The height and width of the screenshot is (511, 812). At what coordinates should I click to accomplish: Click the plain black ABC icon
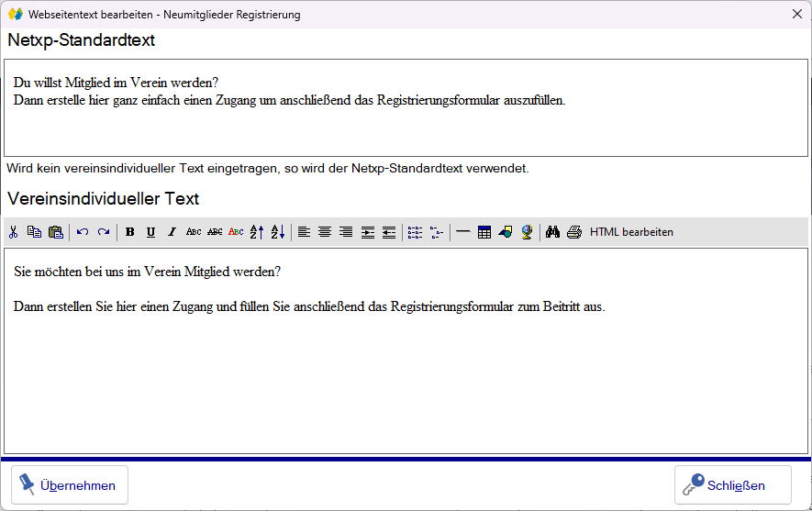pos(194,232)
